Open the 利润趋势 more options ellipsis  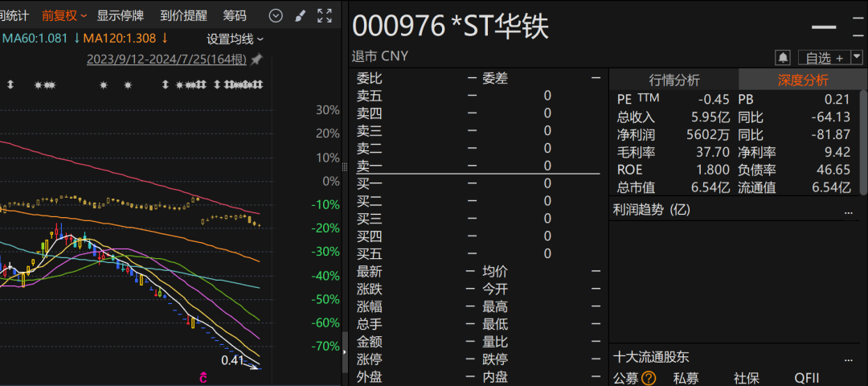pyautogui.click(x=849, y=211)
